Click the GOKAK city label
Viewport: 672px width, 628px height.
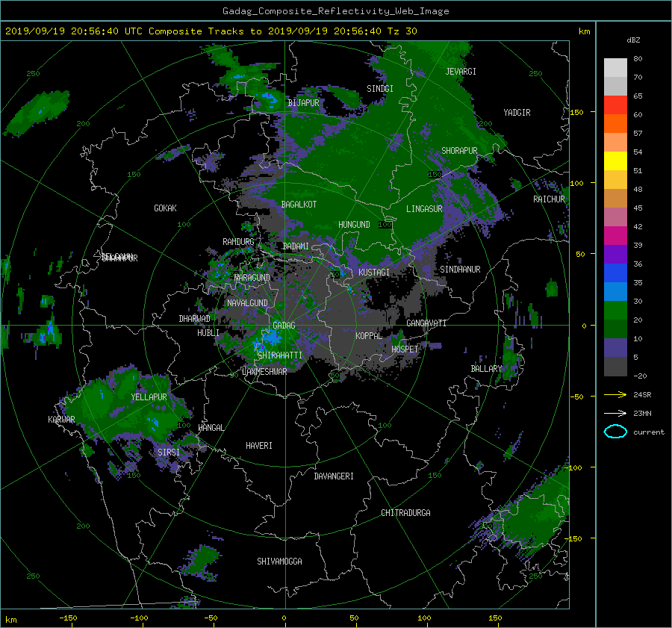tap(166, 208)
